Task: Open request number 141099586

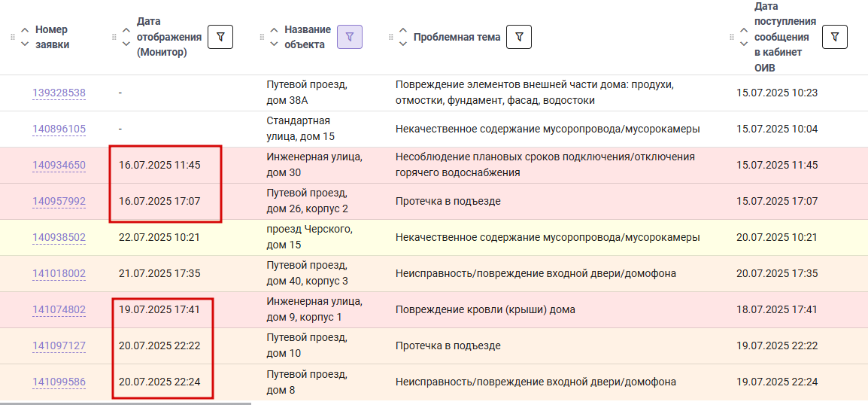Action: point(59,382)
